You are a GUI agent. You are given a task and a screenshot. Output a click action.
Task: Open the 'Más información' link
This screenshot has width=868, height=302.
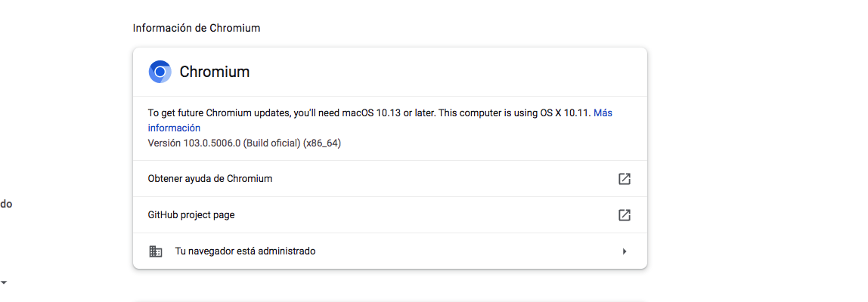(603, 113)
